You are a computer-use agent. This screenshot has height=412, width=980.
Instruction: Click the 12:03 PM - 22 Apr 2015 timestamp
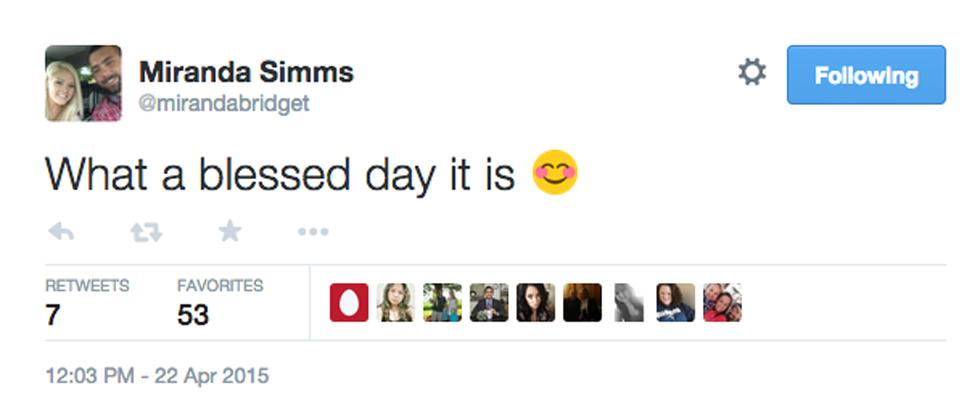157,377
